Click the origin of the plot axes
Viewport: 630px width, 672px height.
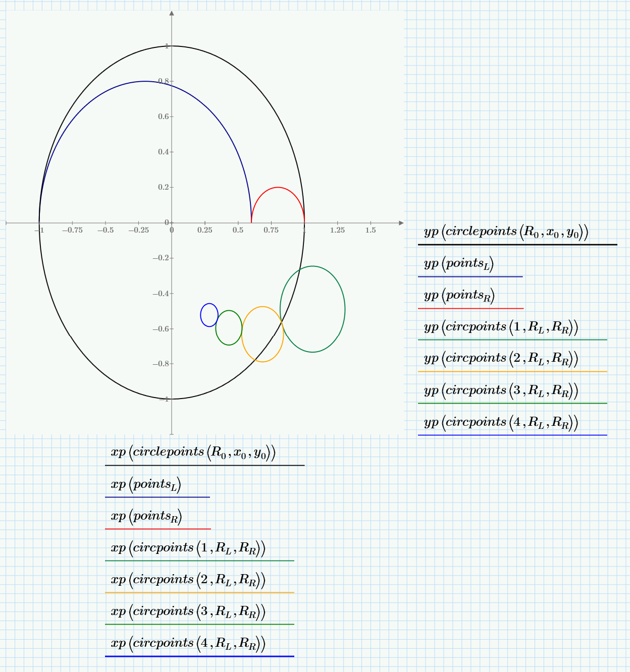172,222
